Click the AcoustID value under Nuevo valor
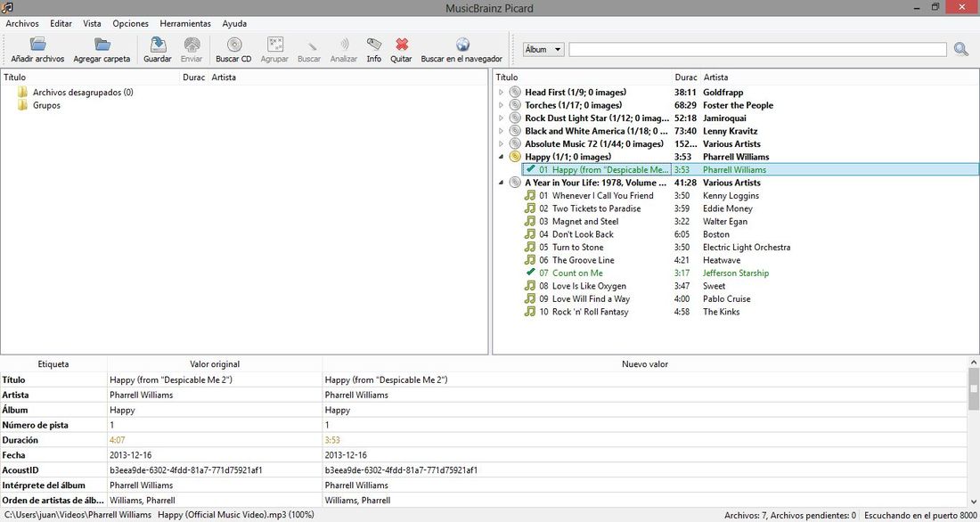 click(402, 470)
